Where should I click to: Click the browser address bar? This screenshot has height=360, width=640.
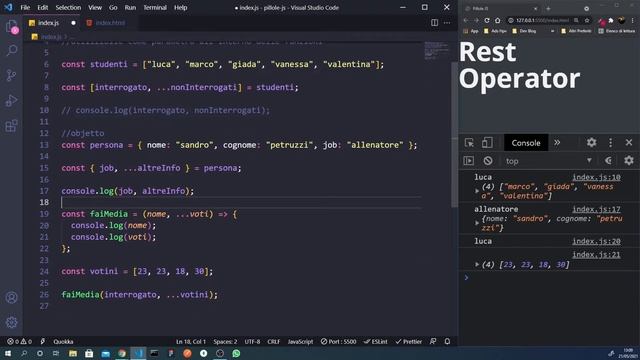coord(542,20)
